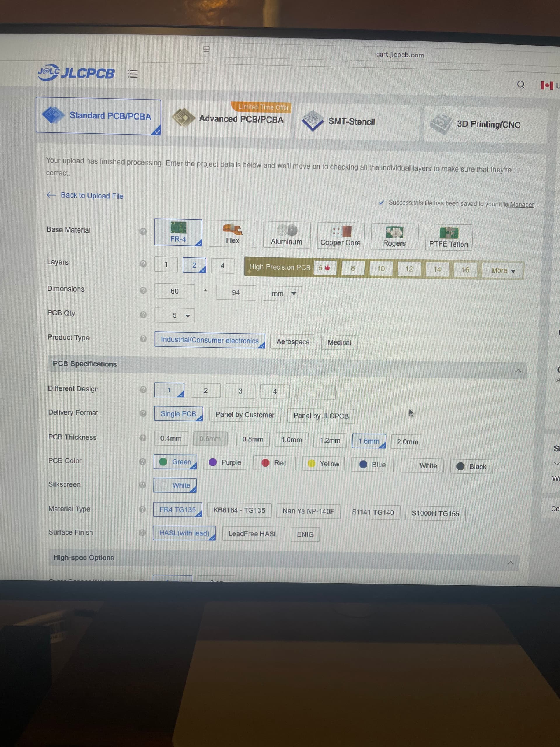Click the search magnifier icon

521,84
